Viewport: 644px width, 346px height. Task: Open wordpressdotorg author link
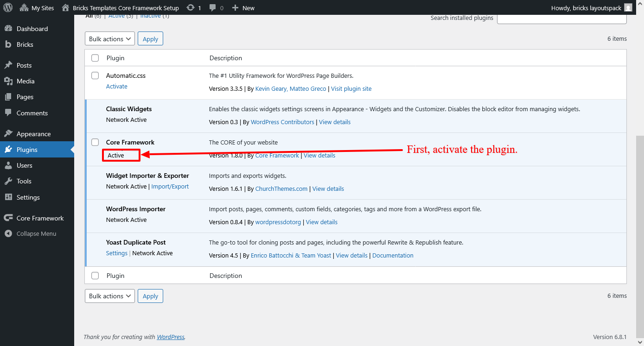tap(278, 222)
